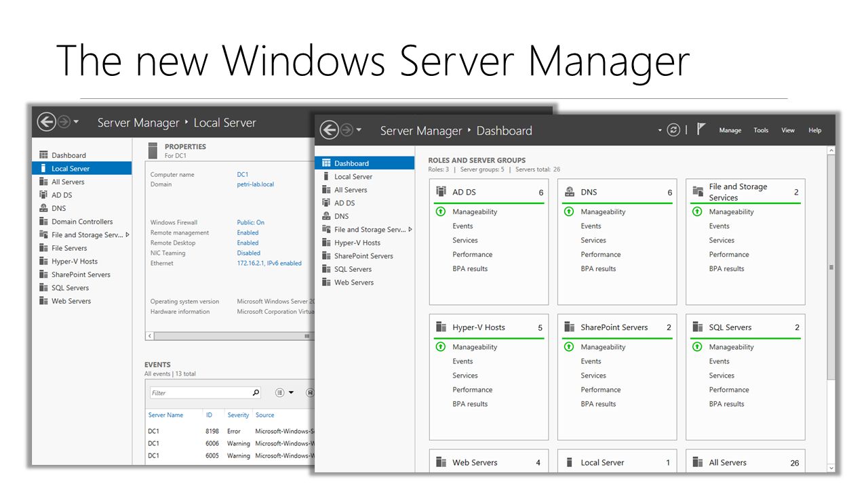This screenshot has width=868, height=488.
Task: Open Events under AD DS tile
Action: [462, 226]
